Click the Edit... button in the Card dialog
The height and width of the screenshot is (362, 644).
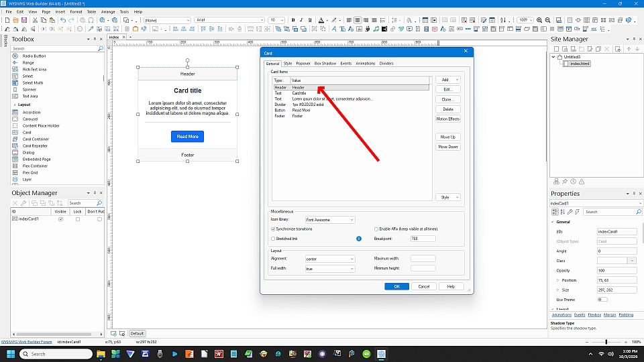coord(447,89)
